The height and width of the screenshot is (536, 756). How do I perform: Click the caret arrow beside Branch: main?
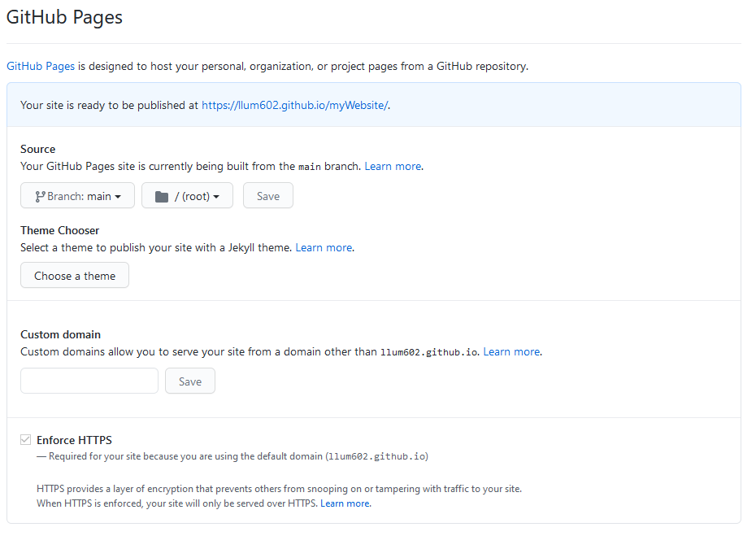pyautogui.click(x=118, y=197)
